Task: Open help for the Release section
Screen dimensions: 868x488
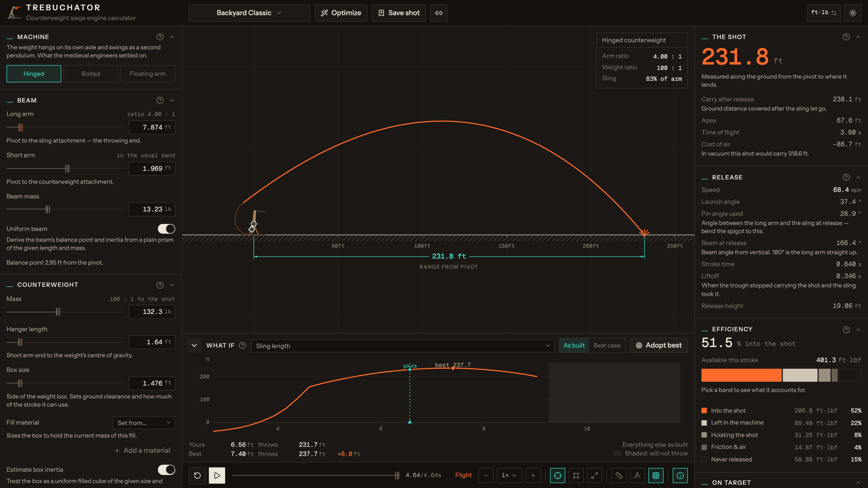Action: [846, 177]
